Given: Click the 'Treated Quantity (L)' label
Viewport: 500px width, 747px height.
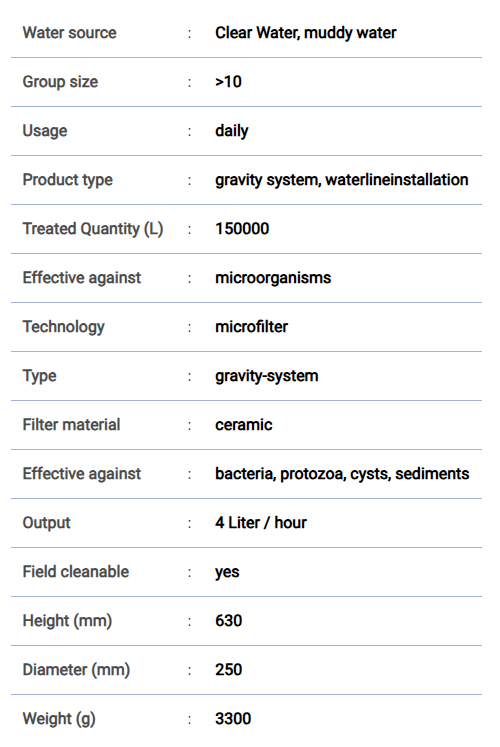Looking at the screenshot, I should click(x=93, y=229).
